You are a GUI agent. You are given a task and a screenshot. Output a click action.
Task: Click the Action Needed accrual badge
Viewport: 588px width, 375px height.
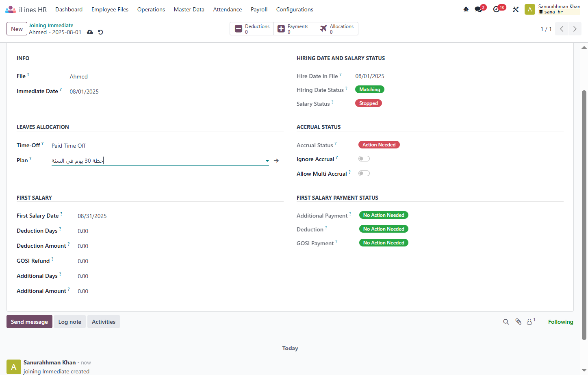coord(379,145)
